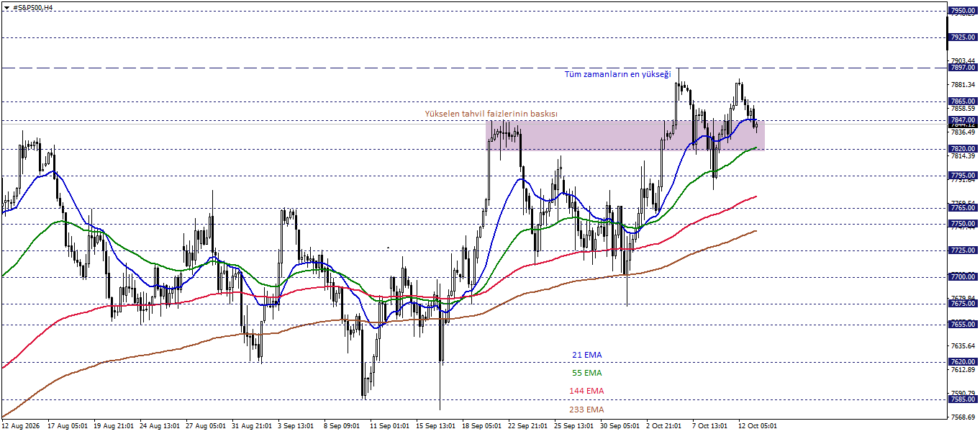Click the 7675.00 price level tag
The width and height of the screenshot is (980, 434).
coord(962,304)
